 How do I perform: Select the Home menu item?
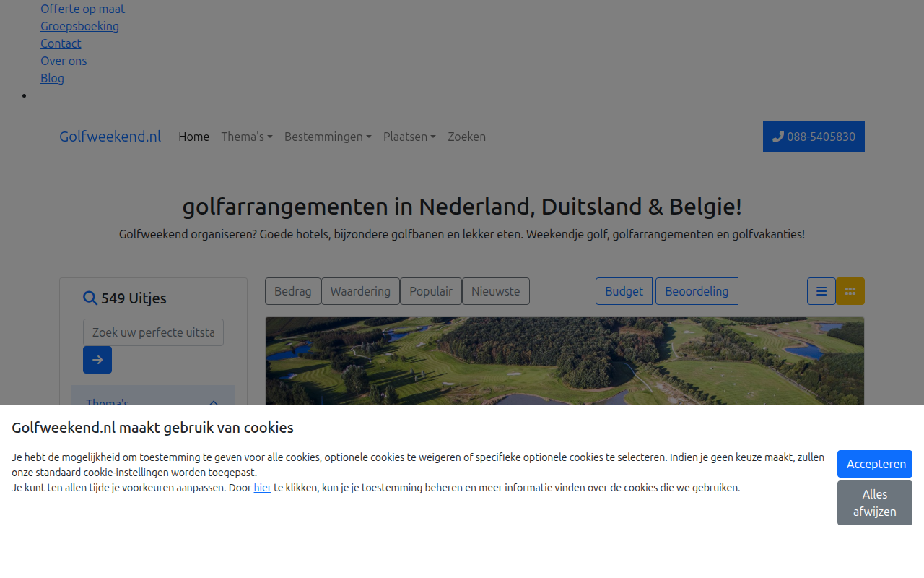tap(193, 137)
